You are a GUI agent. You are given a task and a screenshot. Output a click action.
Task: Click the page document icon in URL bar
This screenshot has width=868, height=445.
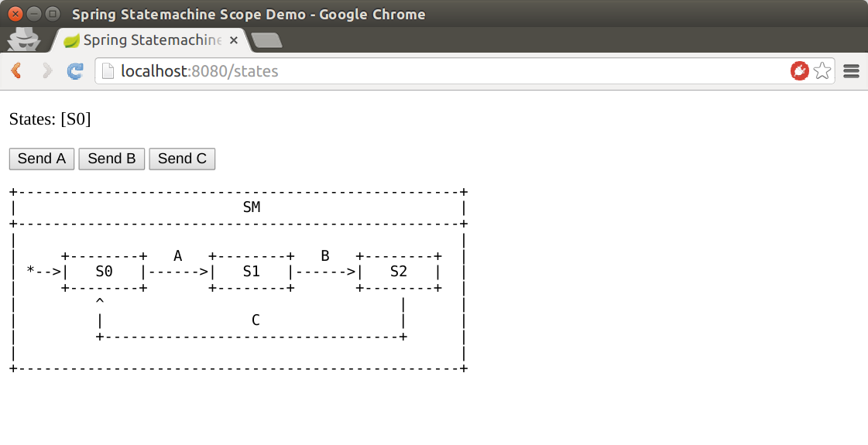pyautogui.click(x=108, y=71)
